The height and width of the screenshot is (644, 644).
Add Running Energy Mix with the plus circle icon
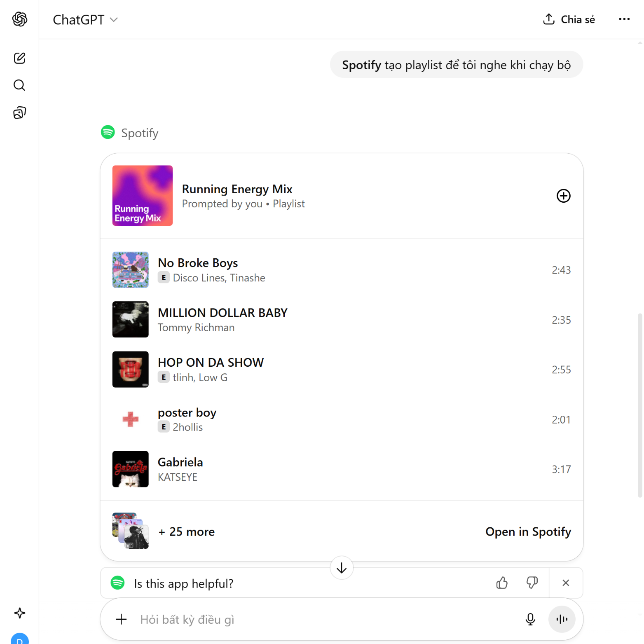[x=563, y=196]
